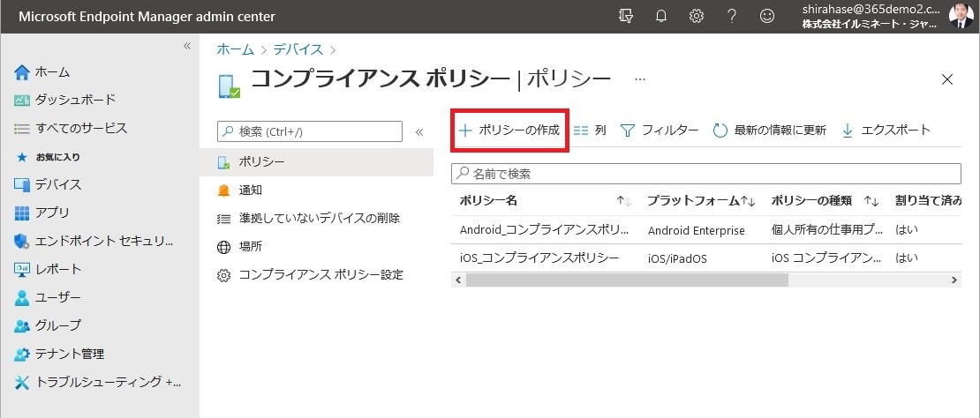Open テナント管理 in the sidebar
Image resolution: width=980 pixels, height=418 pixels.
[x=59, y=354]
